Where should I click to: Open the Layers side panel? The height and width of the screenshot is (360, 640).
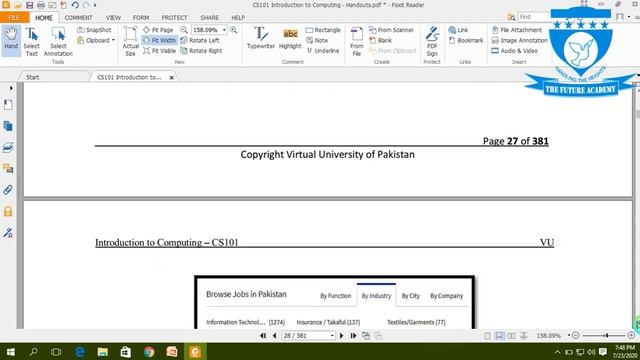(x=8, y=147)
